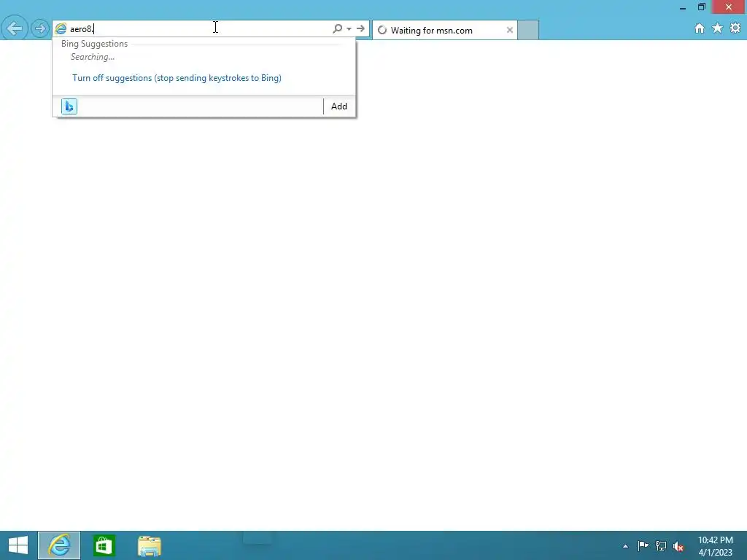Image resolution: width=747 pixels, height=560 pixels.
Task: Show hidden tray icons arrow
Action: (625, 546)
